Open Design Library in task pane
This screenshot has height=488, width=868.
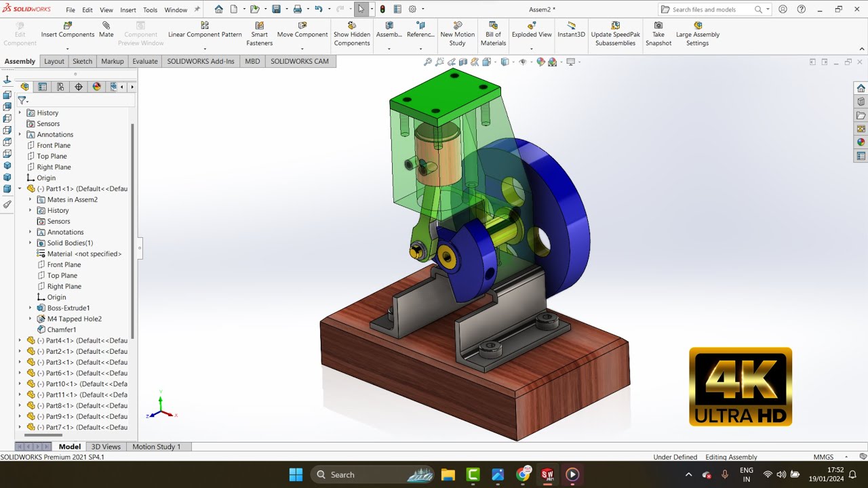(x=861, y=102)
